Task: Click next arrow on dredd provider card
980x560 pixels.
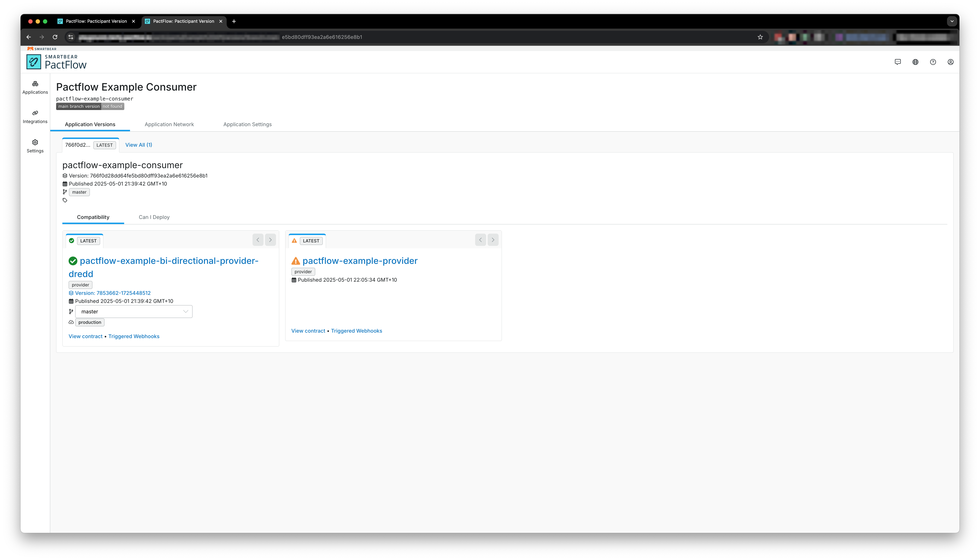Action: click(x=270, y=240)
